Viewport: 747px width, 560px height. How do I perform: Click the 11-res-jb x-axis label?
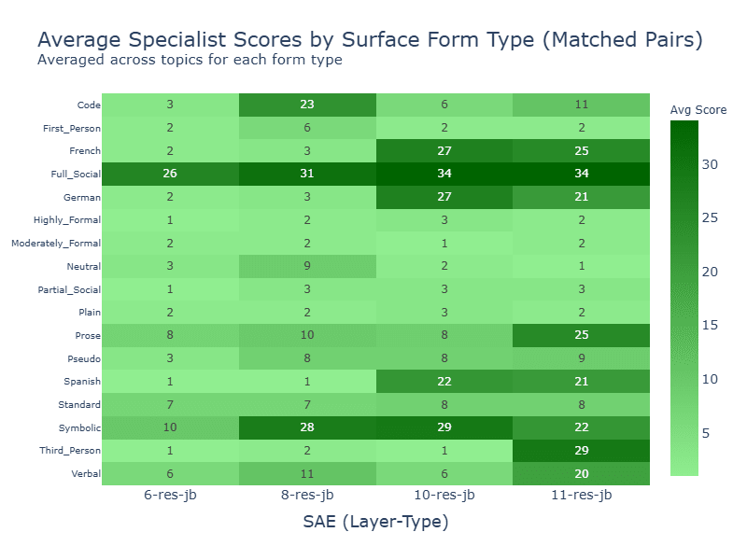tap(582, 495)
